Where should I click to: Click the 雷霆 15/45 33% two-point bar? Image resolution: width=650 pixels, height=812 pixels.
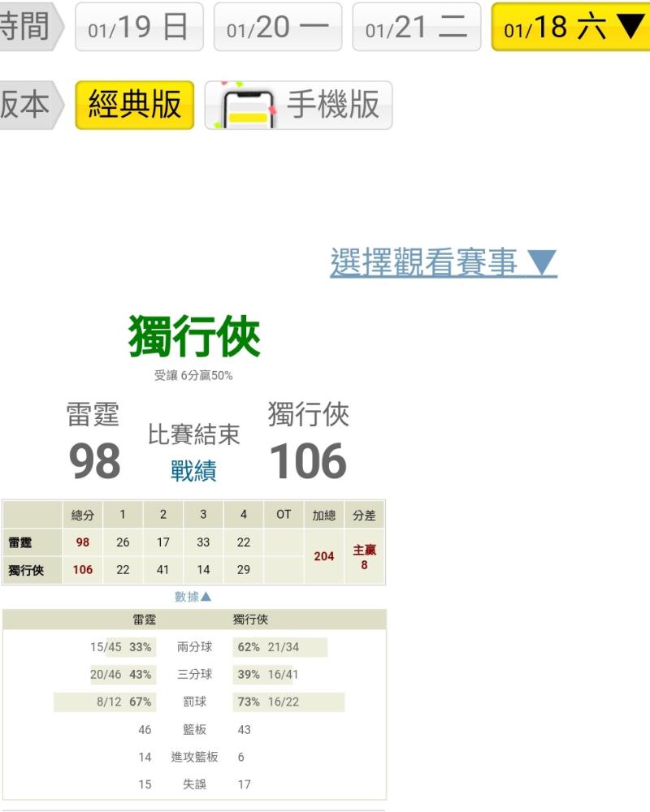123,647
